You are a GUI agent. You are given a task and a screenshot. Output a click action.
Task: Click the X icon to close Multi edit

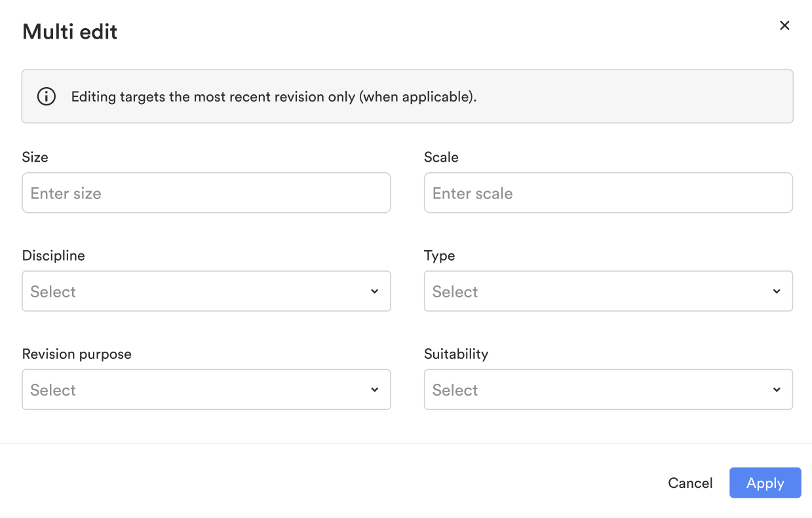(784, 25)
